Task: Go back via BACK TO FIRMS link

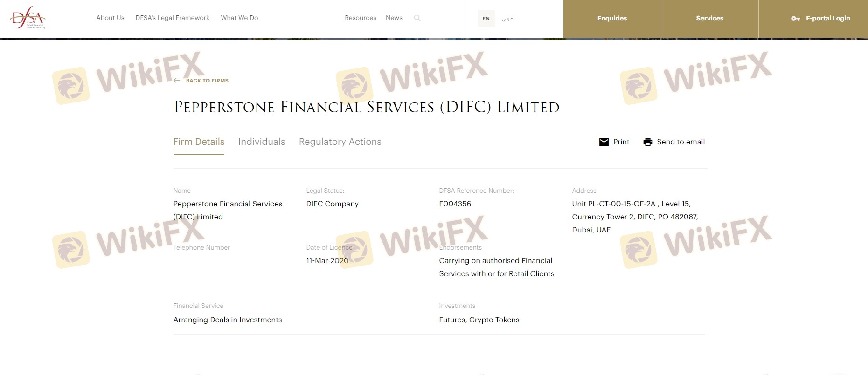Action: pyautogui.click(x=207, y=81)
